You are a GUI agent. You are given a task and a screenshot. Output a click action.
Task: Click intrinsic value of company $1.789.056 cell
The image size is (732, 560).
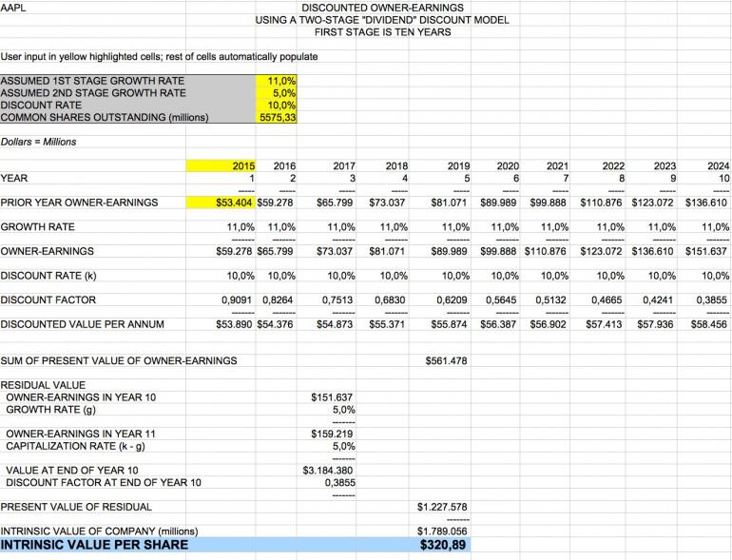pyautogui.click(x=442, y=531)
